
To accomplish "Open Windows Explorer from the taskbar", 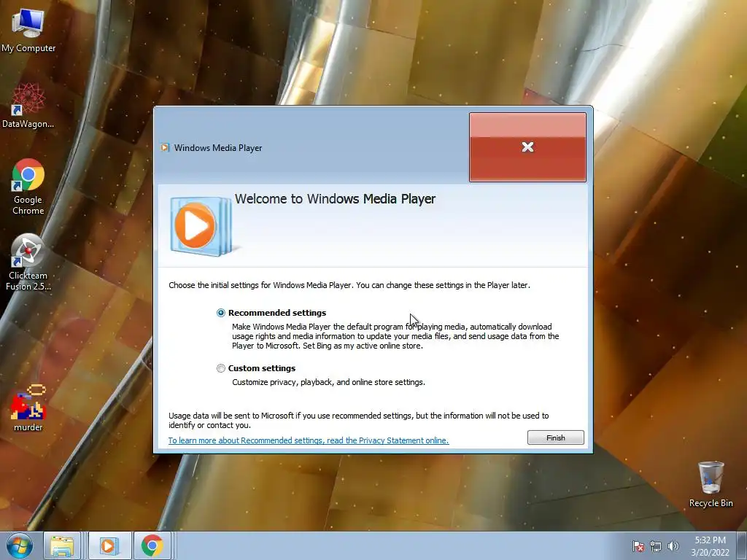I will click(62, 545).
